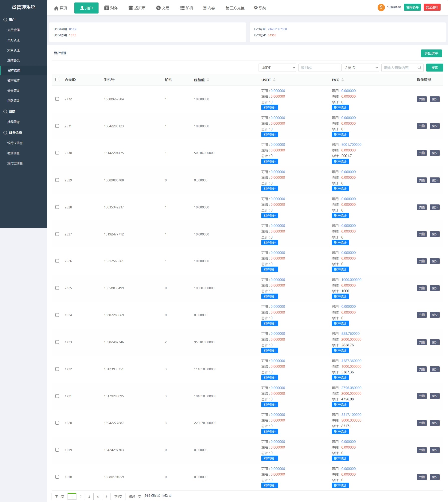Click 充值 for member 2732
448x502 pixels.
(x=422, y=99)
